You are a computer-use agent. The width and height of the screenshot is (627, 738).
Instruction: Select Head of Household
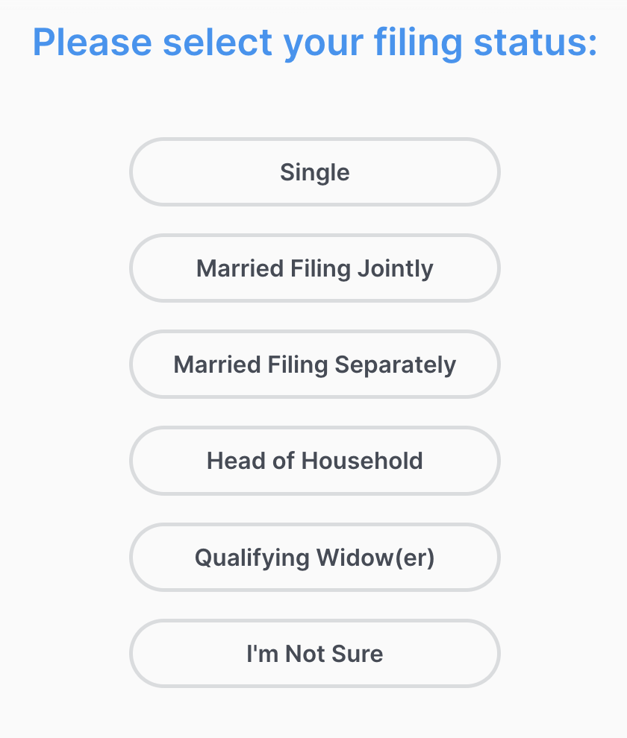[x=314, y=460]
